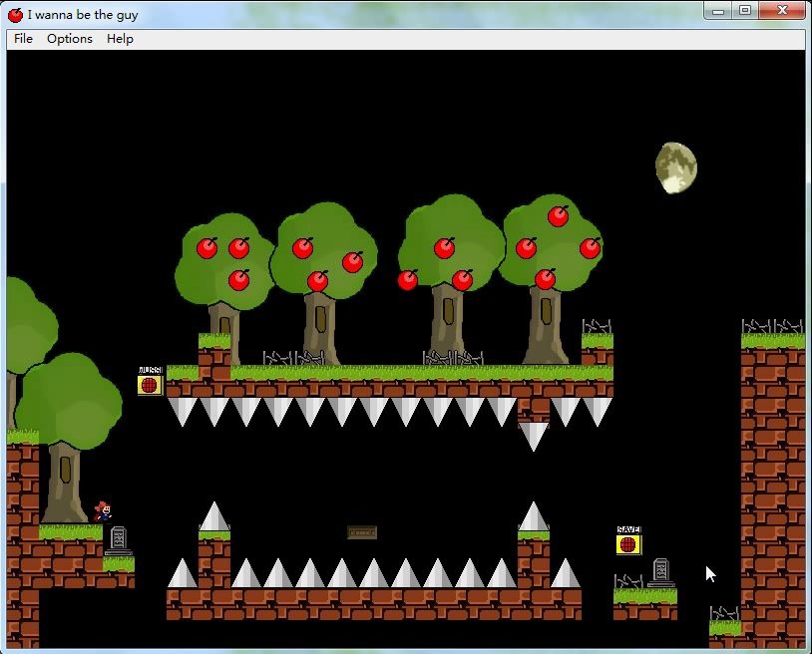
Task: Open the Help menu
Action: (120, 39)
